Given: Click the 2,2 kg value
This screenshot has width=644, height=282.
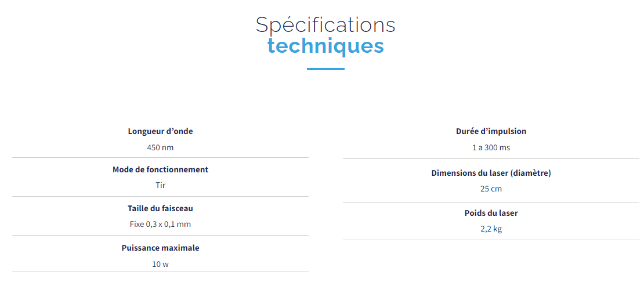Looking at the screenshot, I should (x=491, y=229).
